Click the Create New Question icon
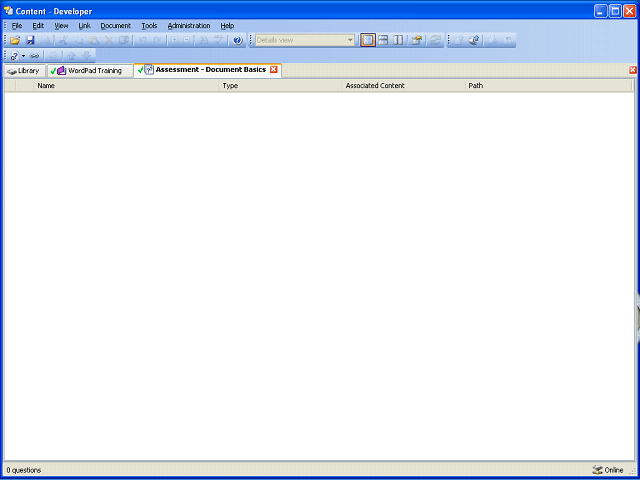 pos(14,56)
